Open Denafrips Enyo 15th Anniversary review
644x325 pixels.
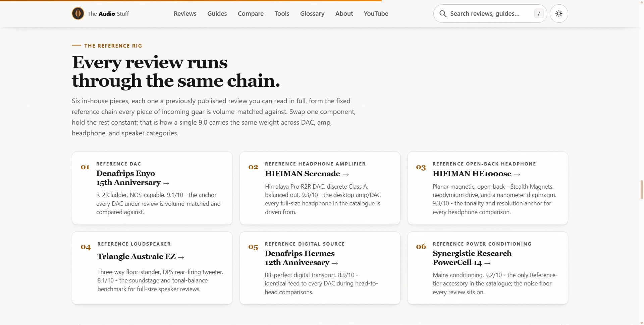click(x=133, y=178)
